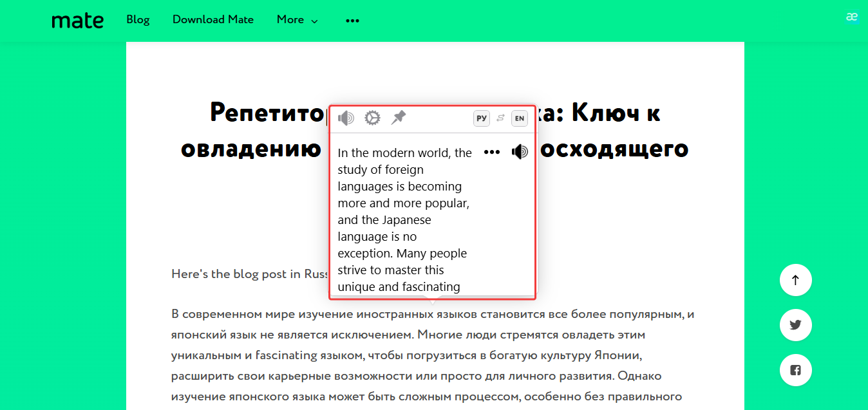Click the æ extension icon at top right
Image resolution: width=868 pixels, height=410 pixels.
852,17
